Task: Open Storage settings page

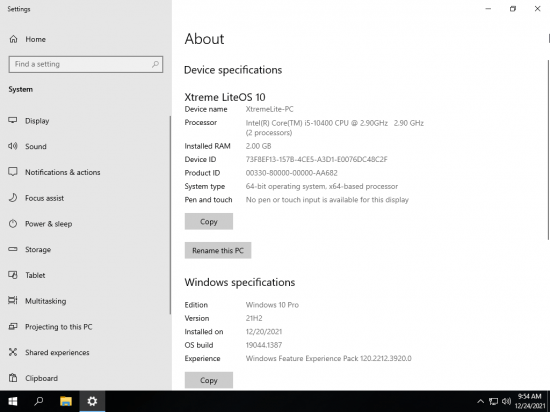Action: 85,249
